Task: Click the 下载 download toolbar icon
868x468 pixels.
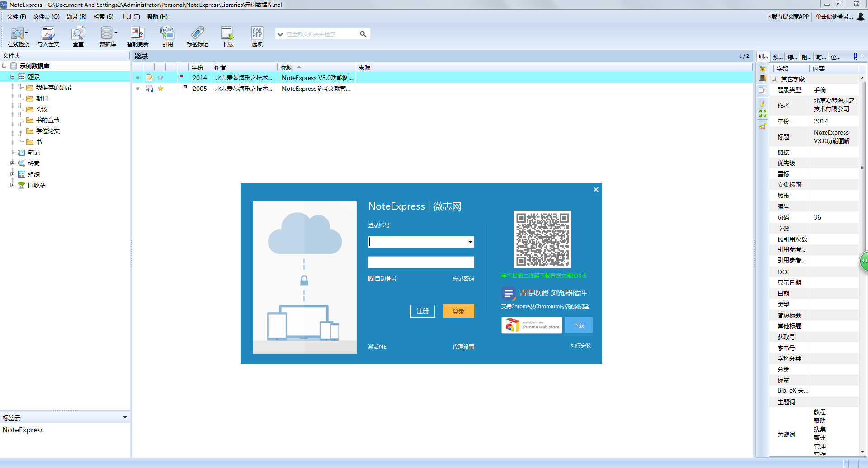Action: (227, 35)
